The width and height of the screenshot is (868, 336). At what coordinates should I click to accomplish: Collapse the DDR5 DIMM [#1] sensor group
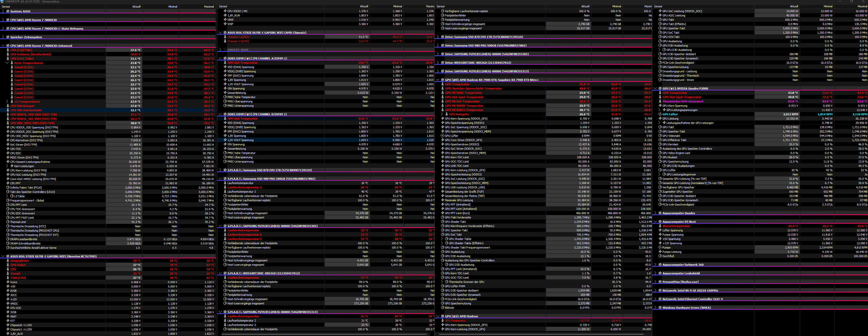coord(220,59)
